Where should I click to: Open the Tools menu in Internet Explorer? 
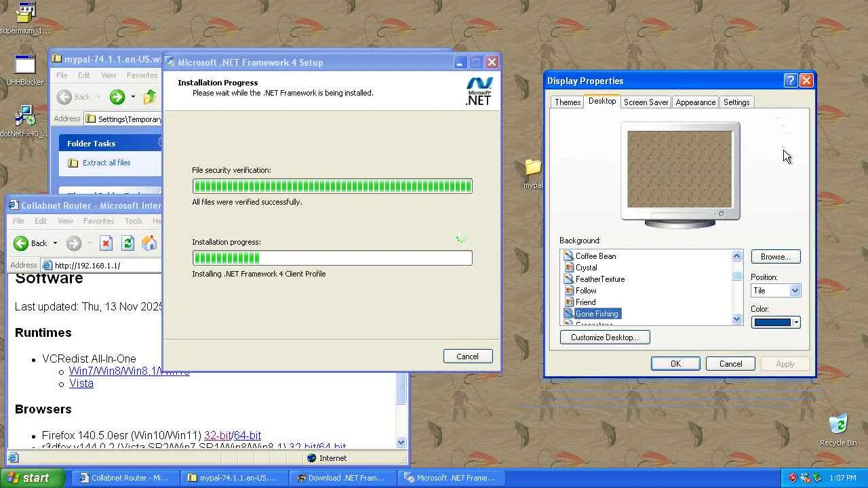tap(134, 221)
